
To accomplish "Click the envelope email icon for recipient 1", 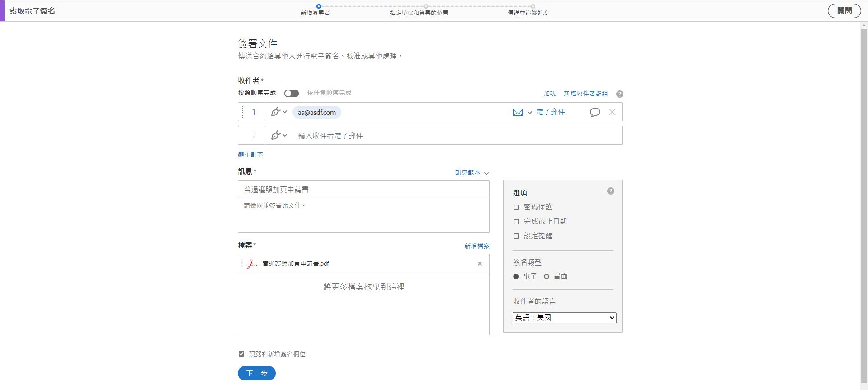I will (x=518, y=112).
